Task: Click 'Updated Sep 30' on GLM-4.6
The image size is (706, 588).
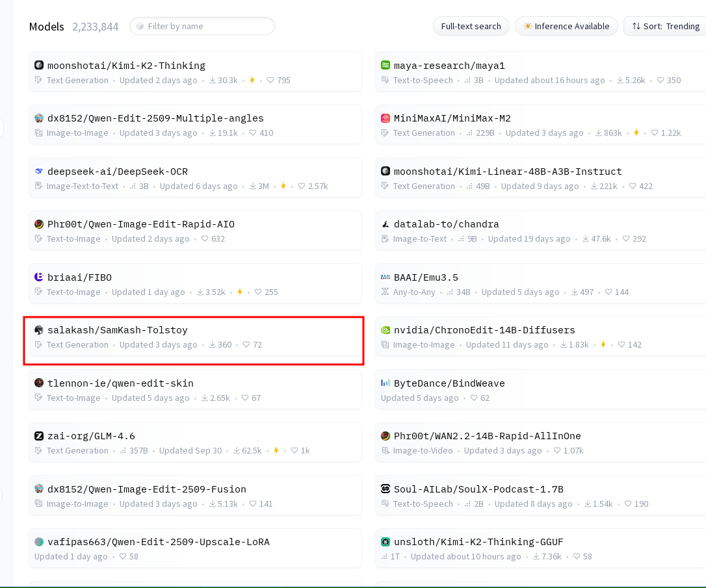Action: tap(190, 450)
